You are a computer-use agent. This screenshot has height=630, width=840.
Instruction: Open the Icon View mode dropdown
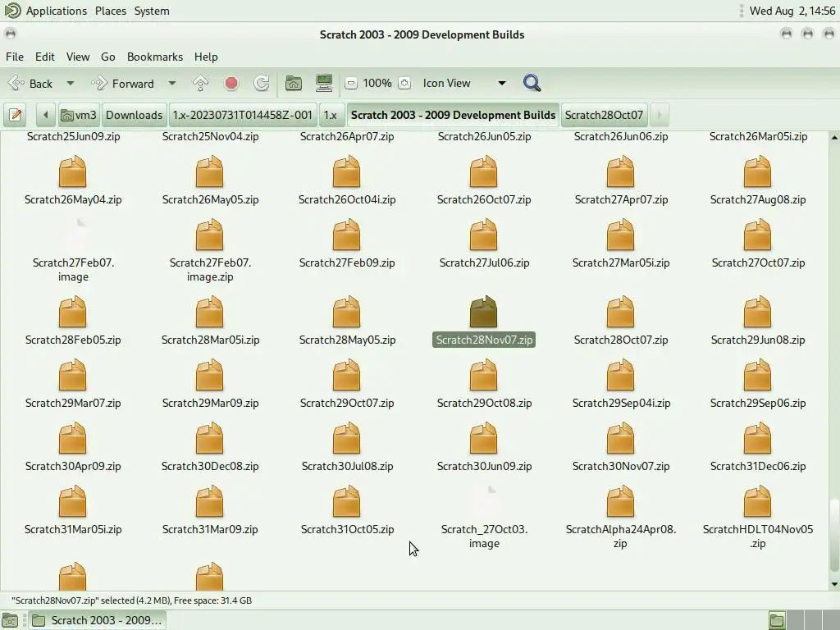[x=464, y=83]
